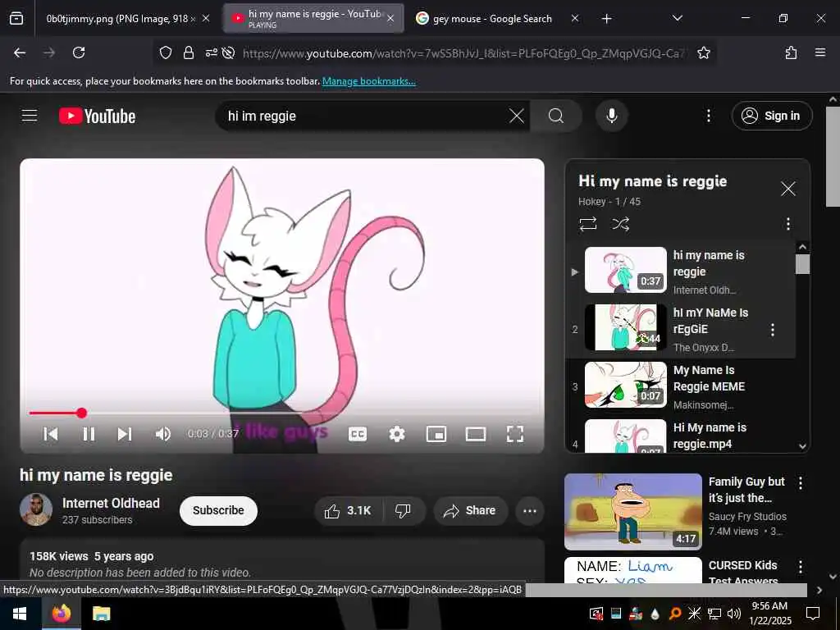
Task: Pause the video
Action: point(89,434)
